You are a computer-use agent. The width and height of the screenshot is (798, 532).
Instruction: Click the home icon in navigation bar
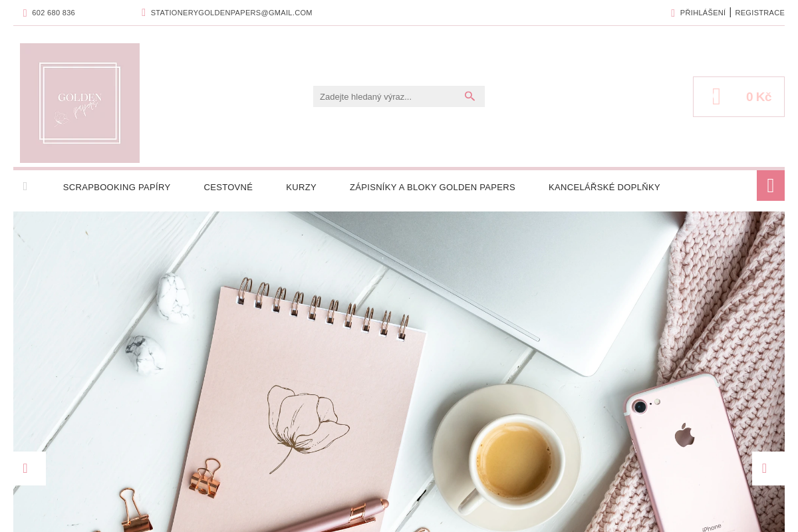tap(25, 186)
